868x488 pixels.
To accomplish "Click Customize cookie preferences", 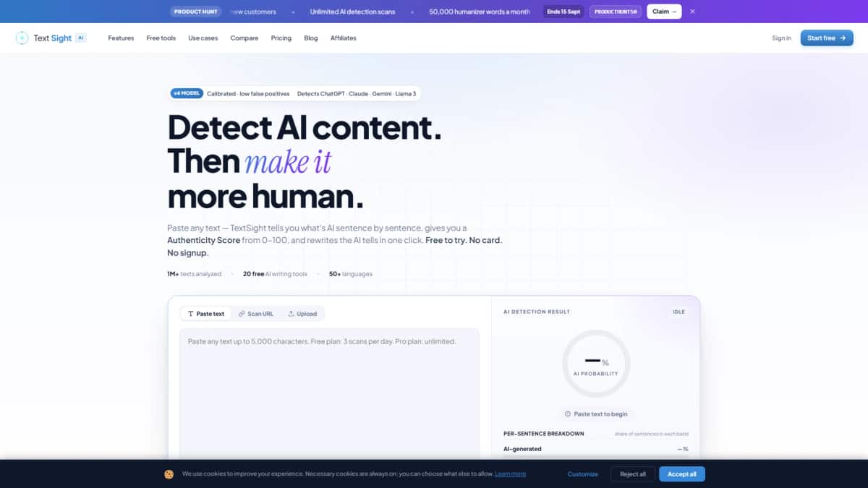I will [x=583, y=474].
